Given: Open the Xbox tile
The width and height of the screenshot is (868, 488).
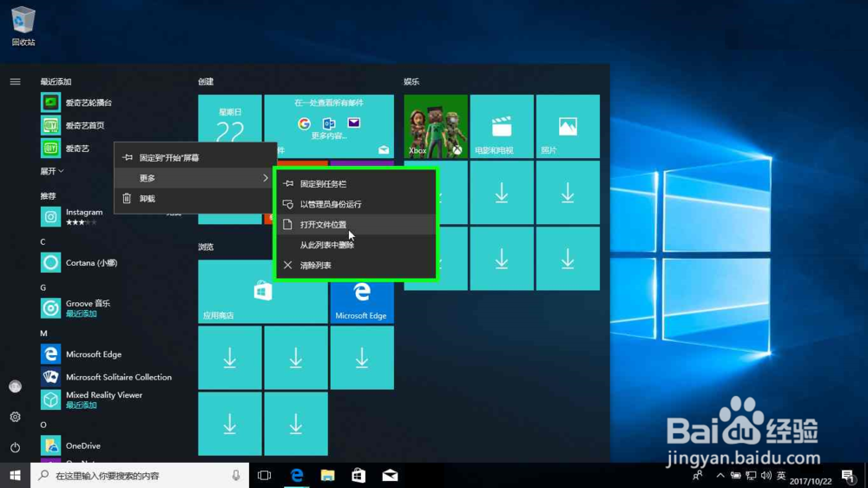Looking at the screenshot, I should pyautogui.click(x=436, y=126).
